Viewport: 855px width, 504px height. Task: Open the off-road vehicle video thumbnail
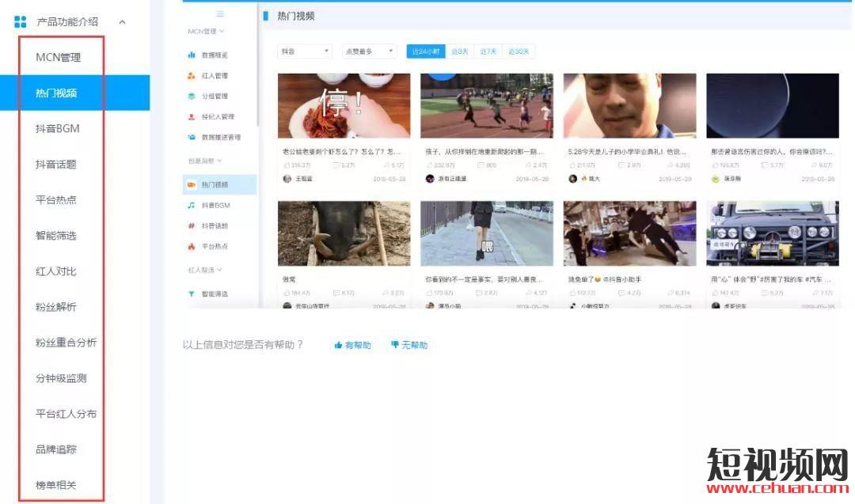pos(772,233)
